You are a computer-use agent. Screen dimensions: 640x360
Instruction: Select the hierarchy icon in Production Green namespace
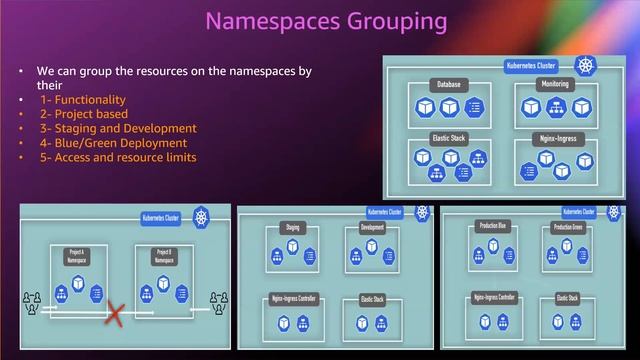(552, 256)
